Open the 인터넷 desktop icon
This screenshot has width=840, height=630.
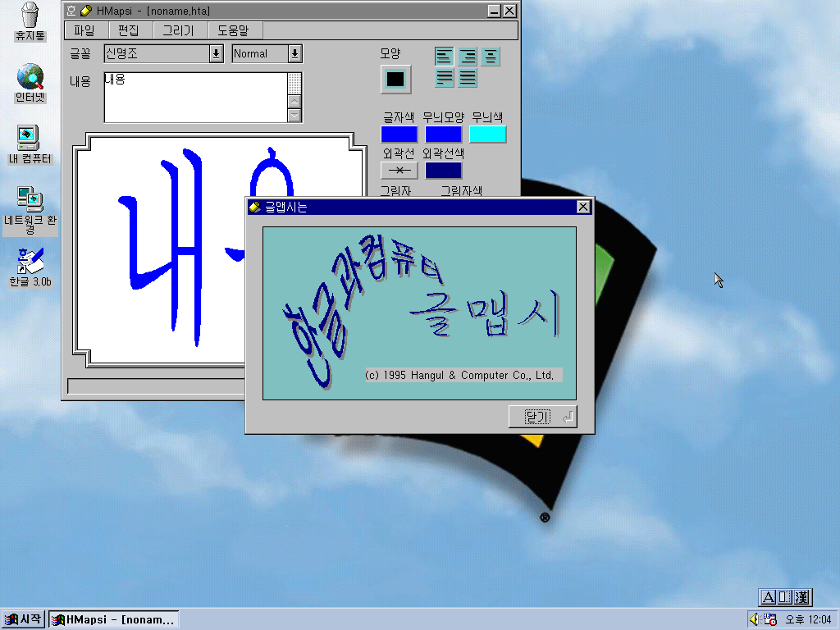click(x=30, y=83)
